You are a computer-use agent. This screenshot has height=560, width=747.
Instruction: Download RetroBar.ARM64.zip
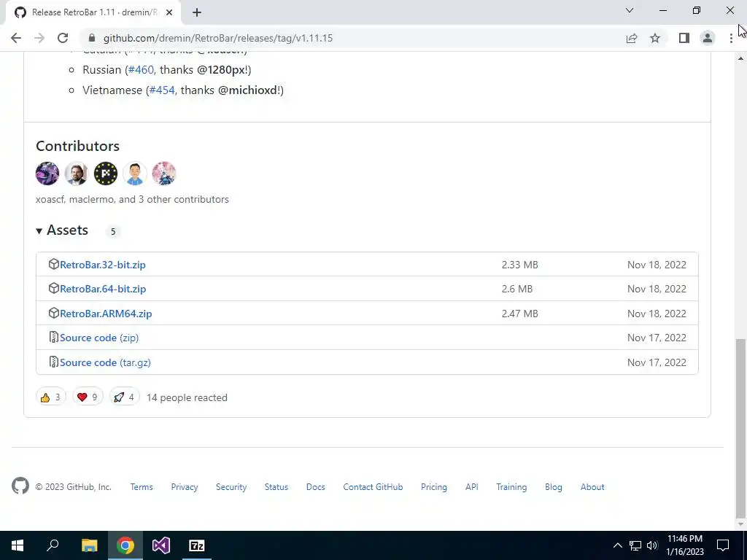(x=106, y=314)
